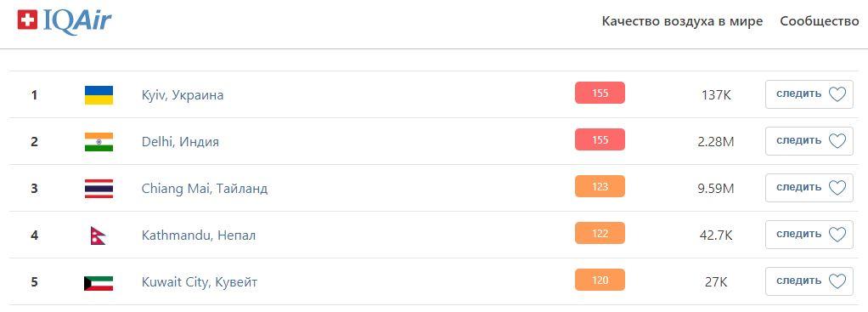
Task: Click the Nepal flag icon
Action: click(x=98, y=235)
